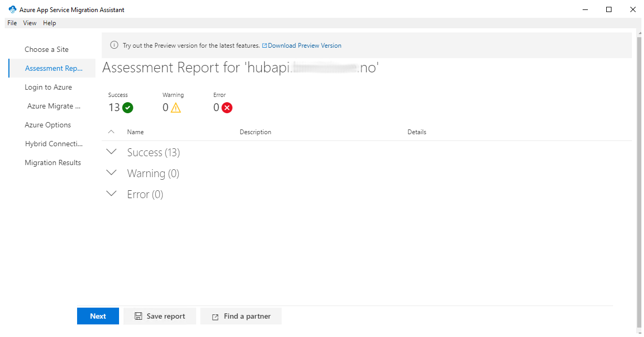
Task: Save the assessment report
Action: coord(160,316)
